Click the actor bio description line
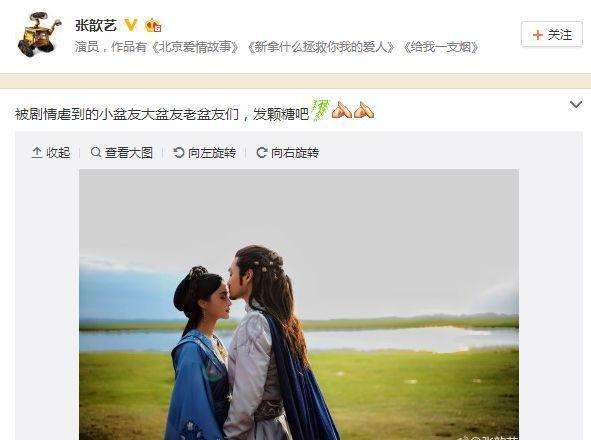This screenshot has width=591, height=440. [277, 47]
